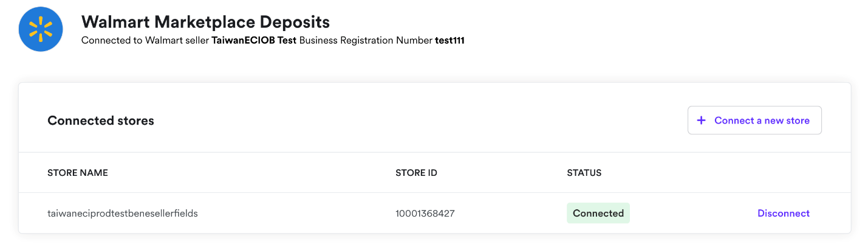This screenshot has height=244, width=868.
Task: Click the Connected stores section title
Action: (101, 120)
